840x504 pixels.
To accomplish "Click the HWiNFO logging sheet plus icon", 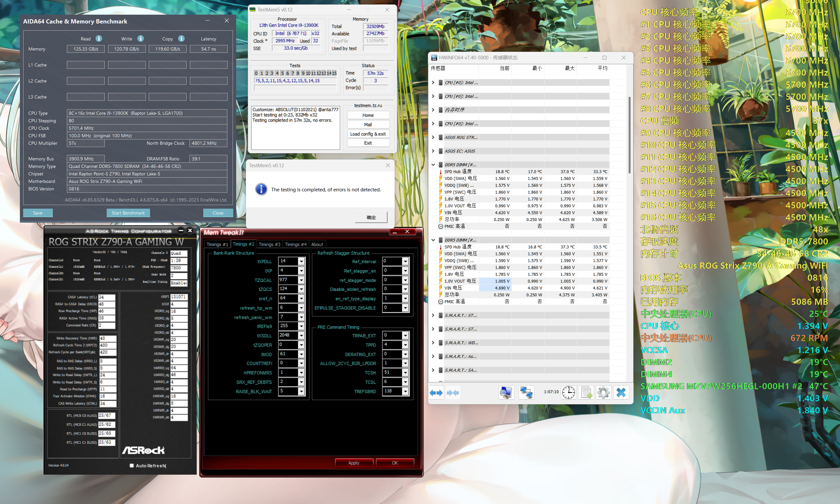I will coord(587,393).
